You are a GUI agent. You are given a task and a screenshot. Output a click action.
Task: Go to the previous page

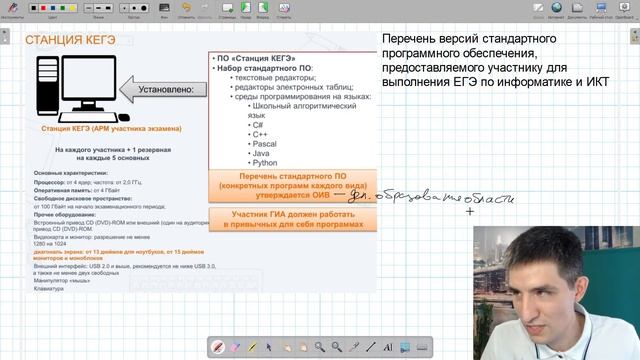click(246, 8)
